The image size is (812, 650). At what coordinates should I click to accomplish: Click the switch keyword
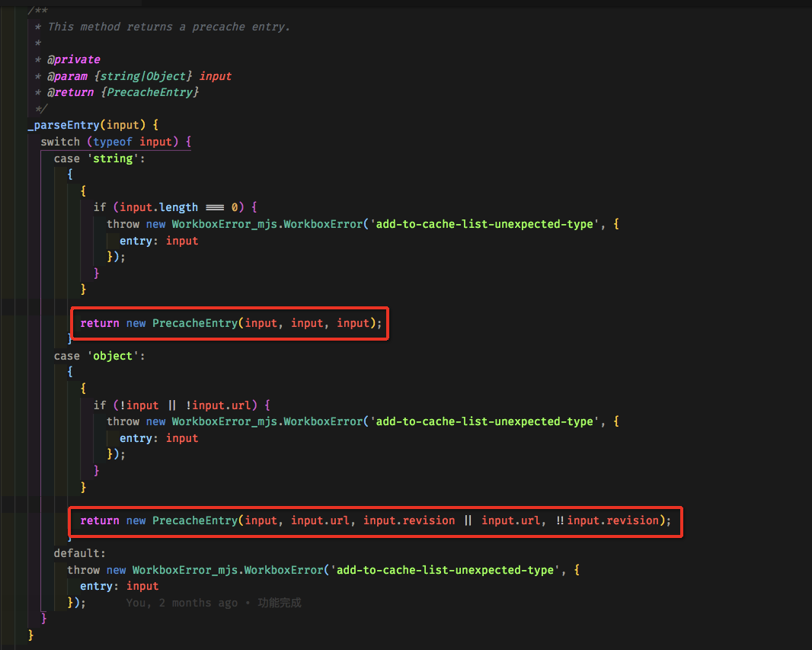coord(60,141)
